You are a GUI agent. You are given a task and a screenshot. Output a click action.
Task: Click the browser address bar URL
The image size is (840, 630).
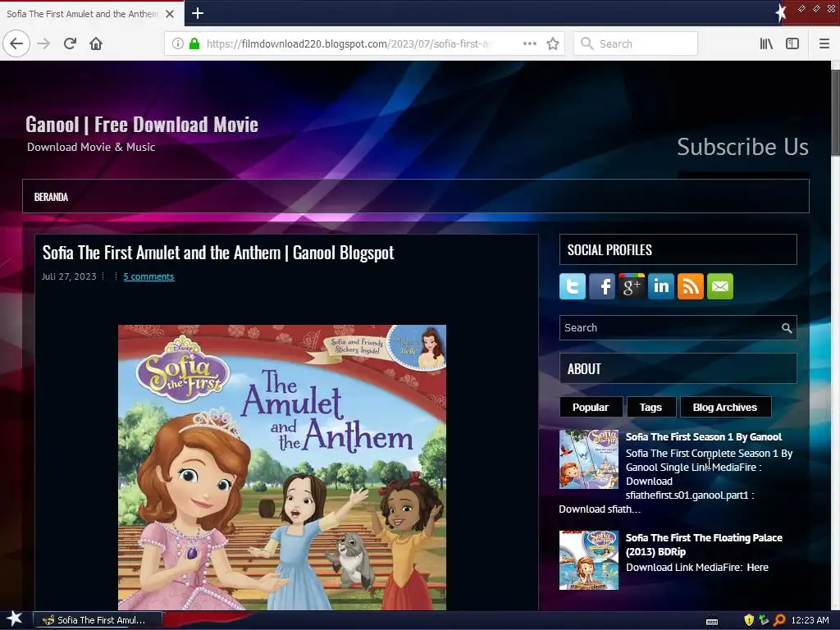point(348,43)
